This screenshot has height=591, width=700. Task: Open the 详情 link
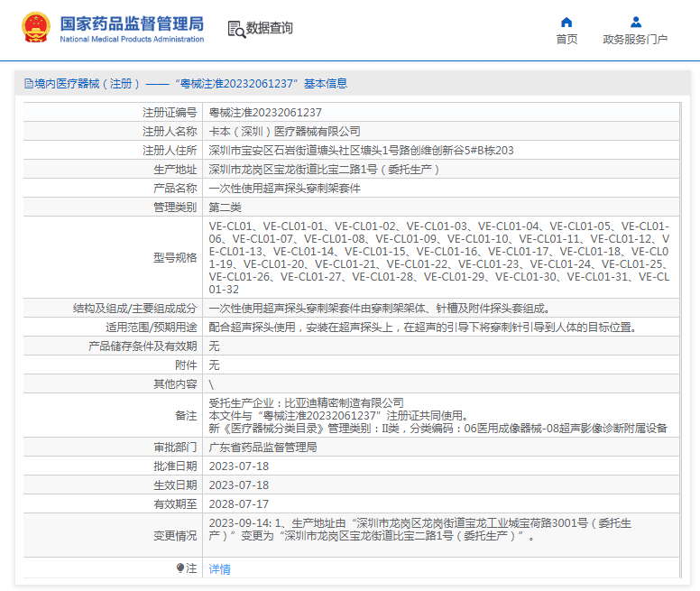(219, 568)
